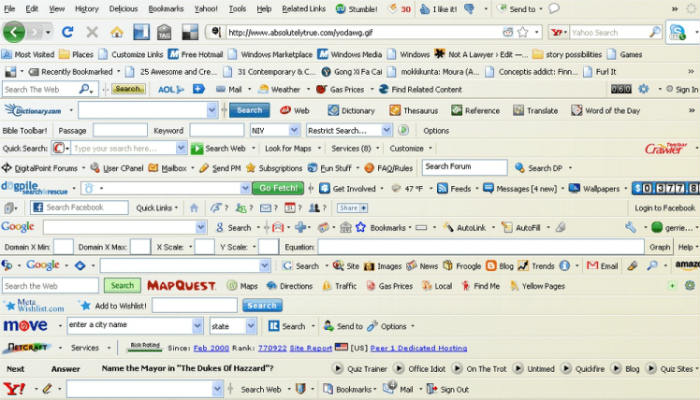700x400 pixels.
Task: Open the Related Links menu
Action: tap(304, 8)
